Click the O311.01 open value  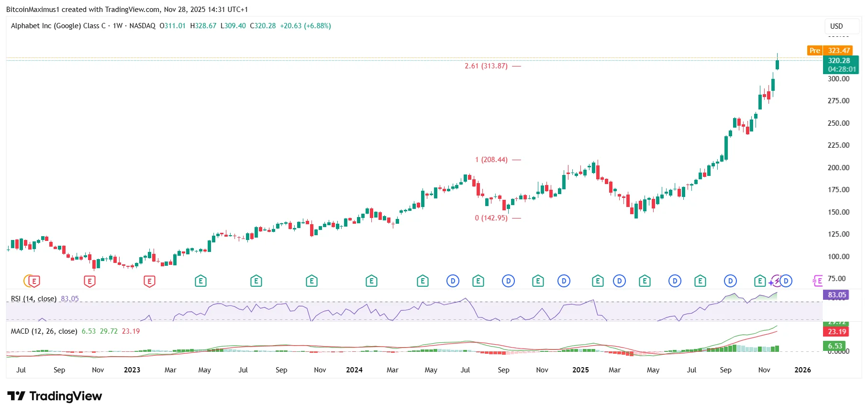pos(172,26)
